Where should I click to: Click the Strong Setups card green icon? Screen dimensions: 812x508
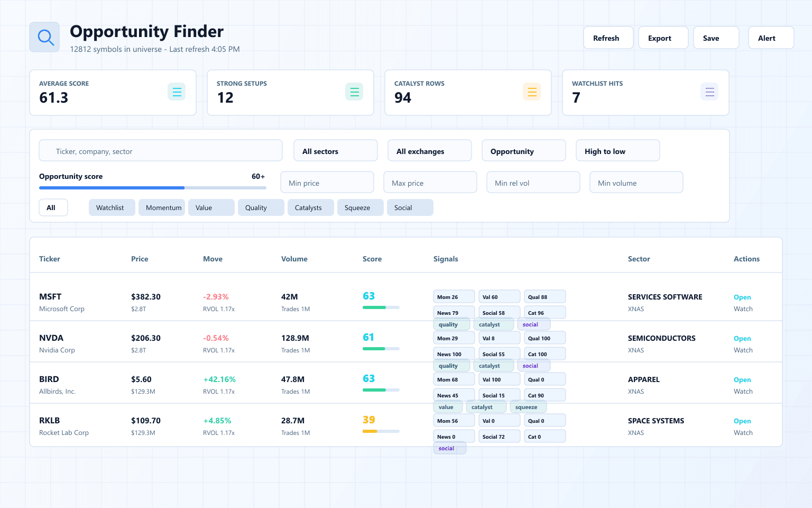pos(354,92)
